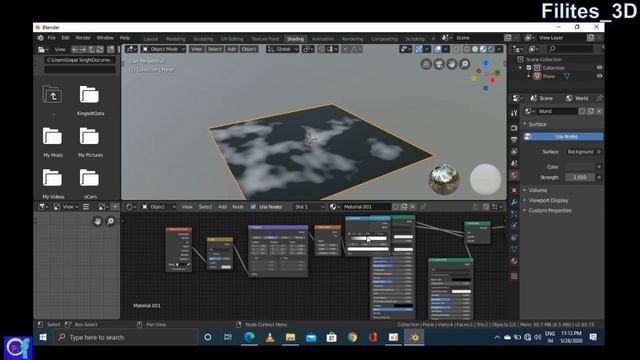Open the Window menu
Image resolution: width=640 pixels, height=360 pixels.
(105, 38)
